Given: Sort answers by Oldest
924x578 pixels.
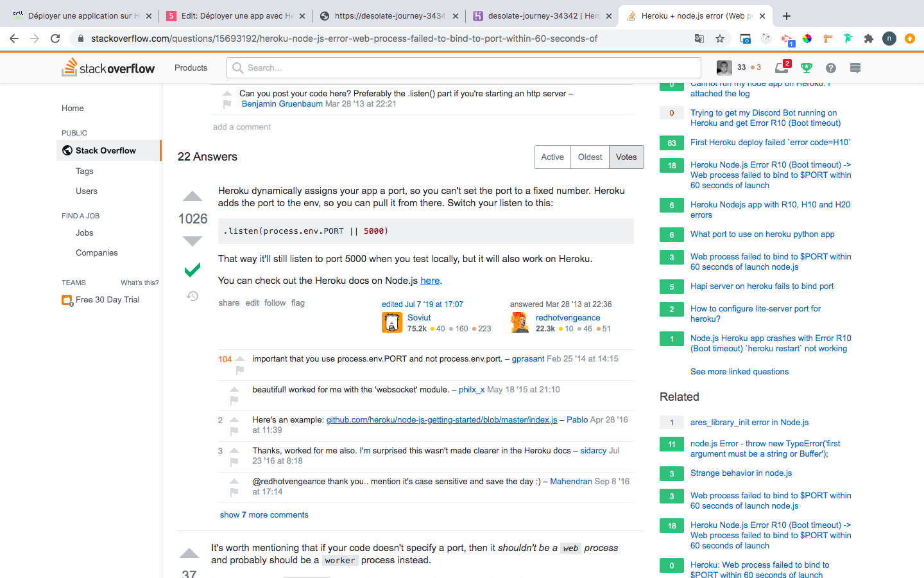Looking at the screenshot, I should 590,157.
